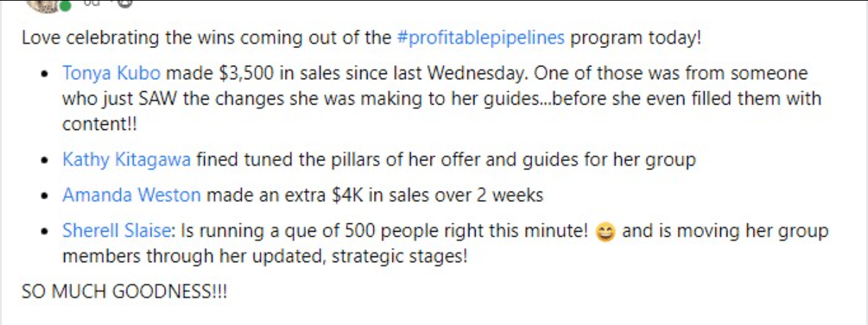868x325 pixels.
Task: Open the post's 6d timestamp link
Action: pyautogui.click(x=93, y=3)
